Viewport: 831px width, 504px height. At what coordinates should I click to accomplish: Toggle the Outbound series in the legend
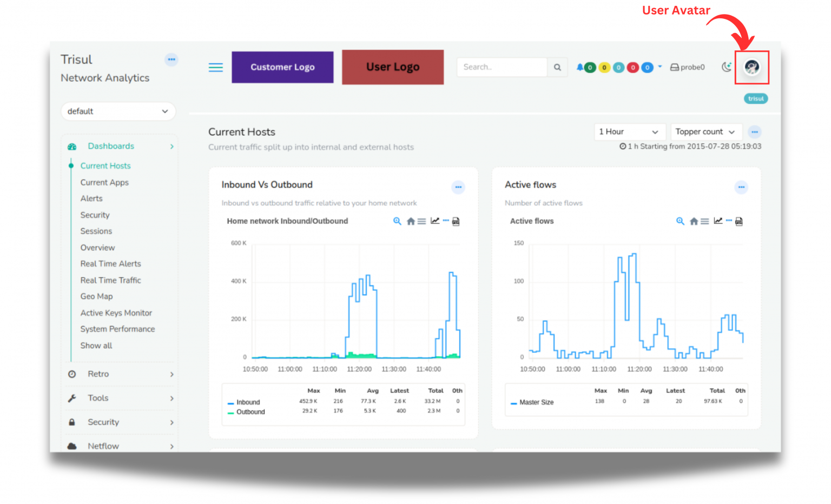pyautogui.click(x=247, y=412)
